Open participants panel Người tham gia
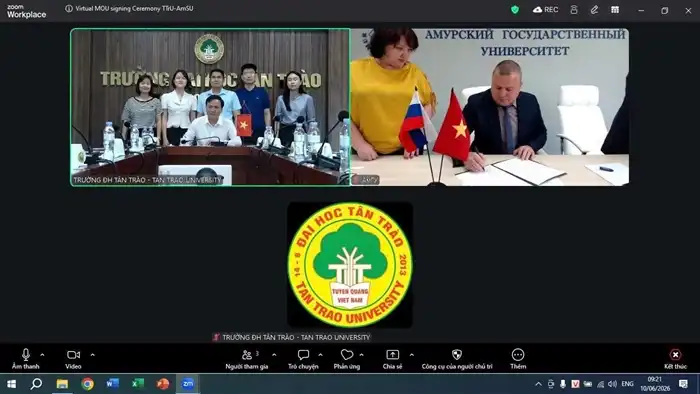 247,359
